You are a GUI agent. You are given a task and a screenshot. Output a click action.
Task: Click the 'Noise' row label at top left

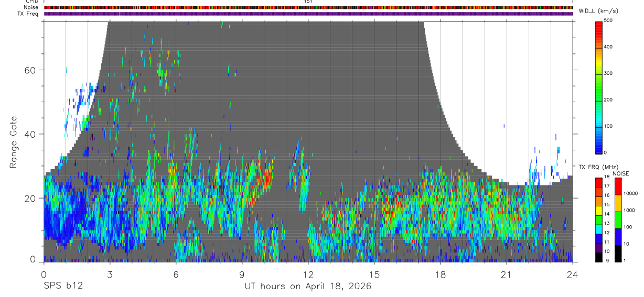coord(31,7)
